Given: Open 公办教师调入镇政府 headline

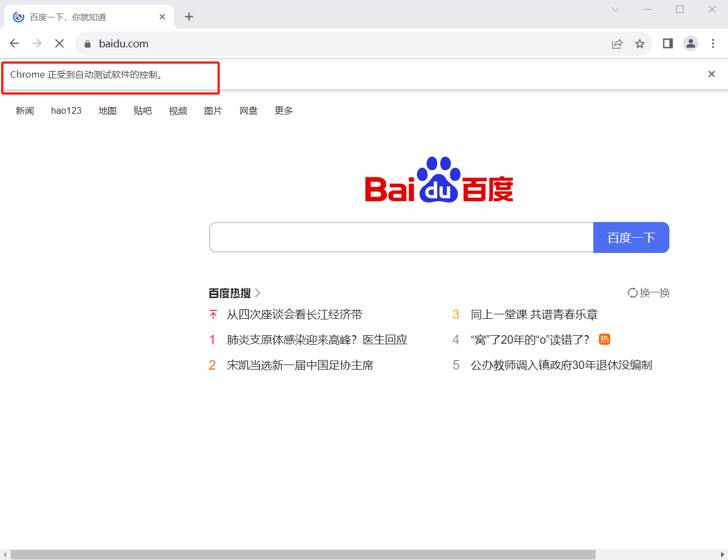Looking at the screenshot, I should (x=561, y=365).
